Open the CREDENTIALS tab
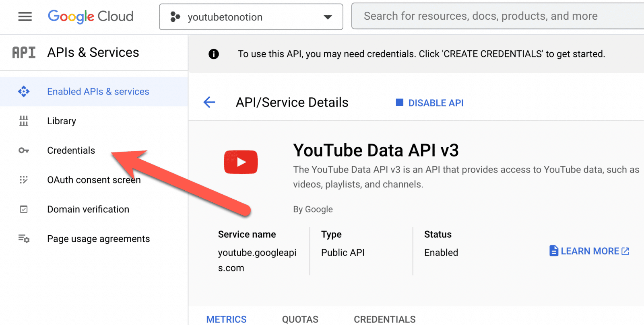The image size is (644, 325). point(384,319)
